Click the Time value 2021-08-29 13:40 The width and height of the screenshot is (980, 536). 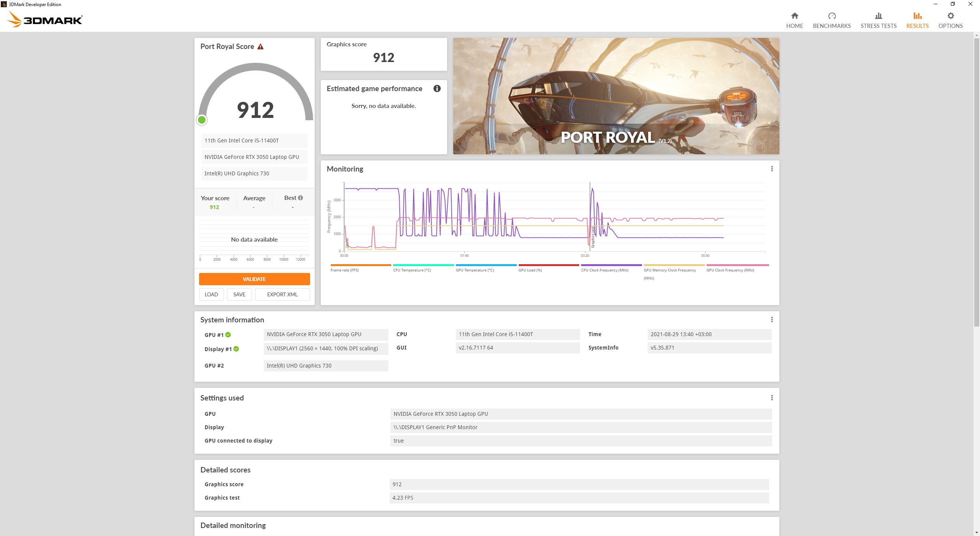(709, 334)
